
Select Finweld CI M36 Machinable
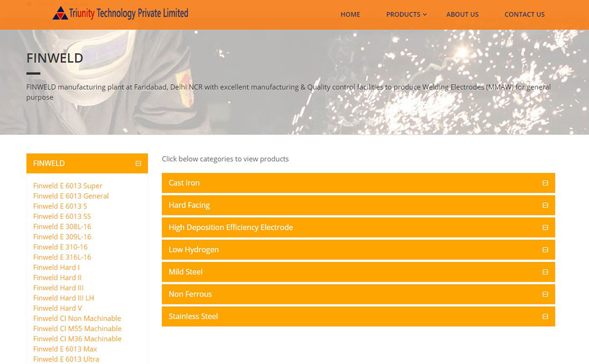click(78, 339)
